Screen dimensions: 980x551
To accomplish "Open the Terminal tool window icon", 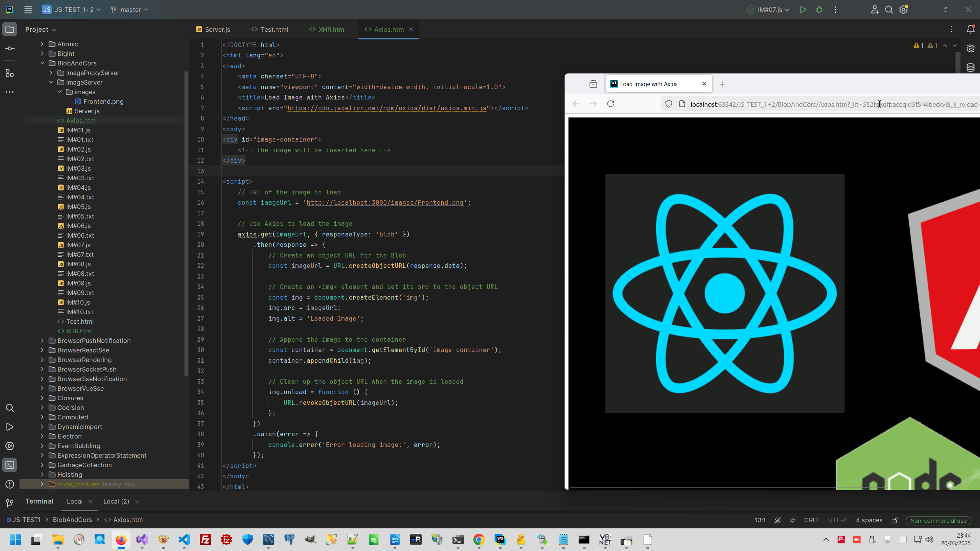I will (x=10, y=465).
